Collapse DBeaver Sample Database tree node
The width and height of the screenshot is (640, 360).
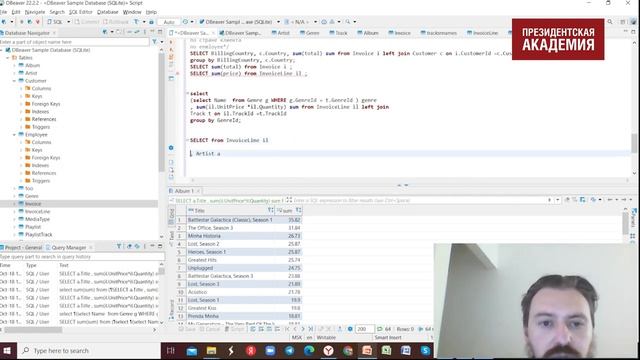[2, 50]
